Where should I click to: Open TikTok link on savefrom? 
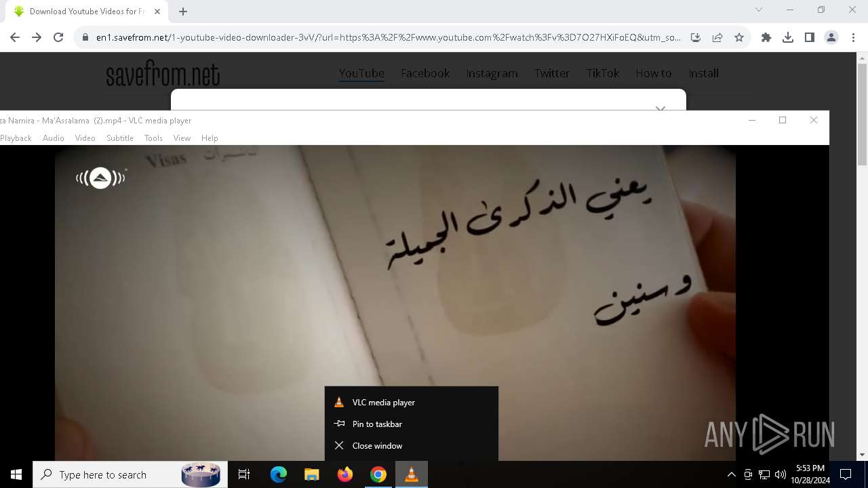click(603, 73)
